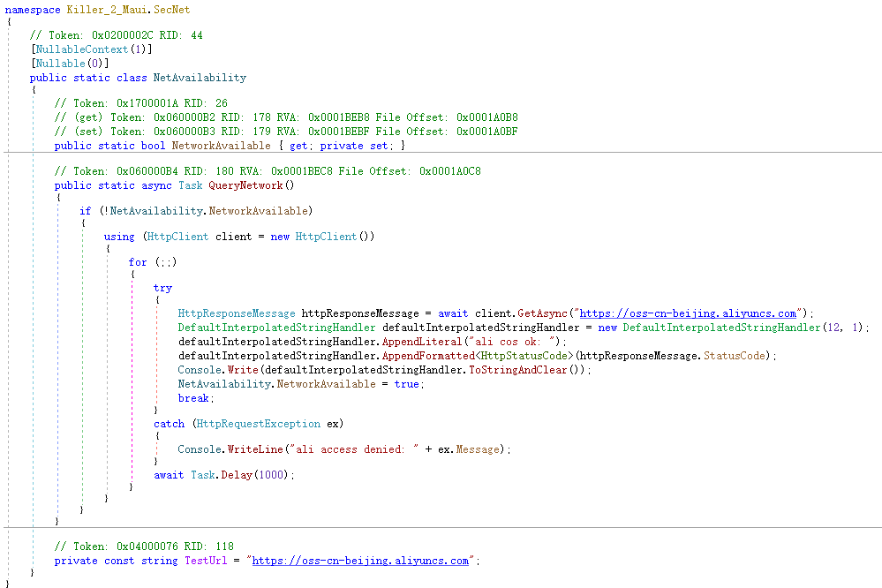Click the Write method on the Console.Write line

click(x=243, y=370)
